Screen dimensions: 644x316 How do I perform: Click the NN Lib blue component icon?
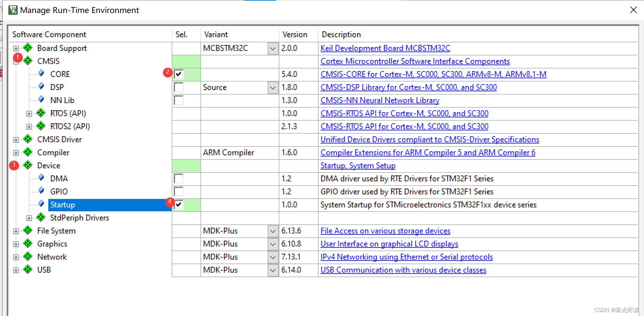pos(41,99)
